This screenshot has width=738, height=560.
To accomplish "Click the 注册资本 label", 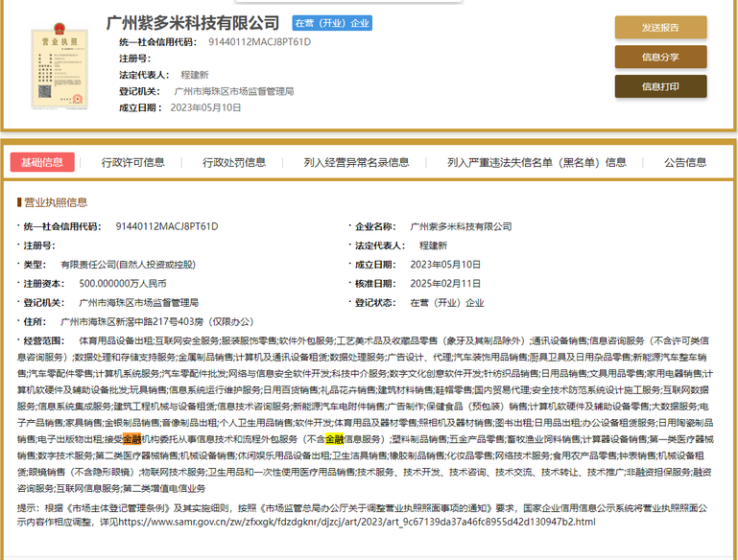I will (x=44, y=284).
